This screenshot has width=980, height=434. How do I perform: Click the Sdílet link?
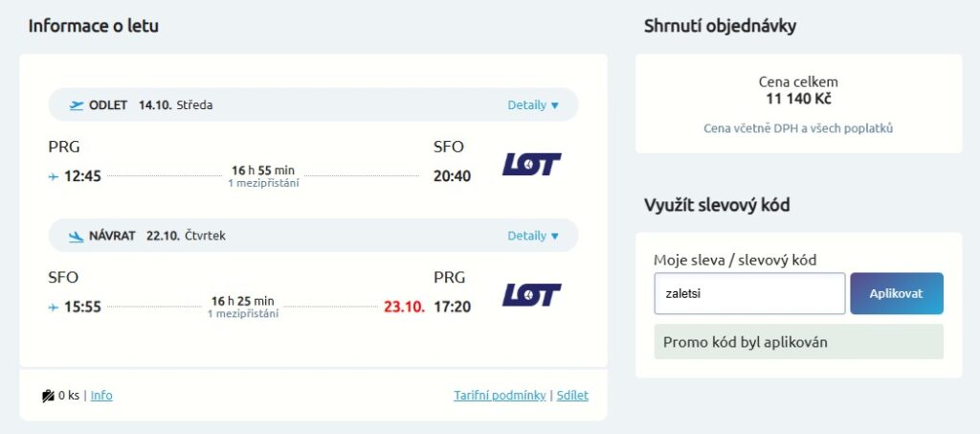tap(572, 396)
